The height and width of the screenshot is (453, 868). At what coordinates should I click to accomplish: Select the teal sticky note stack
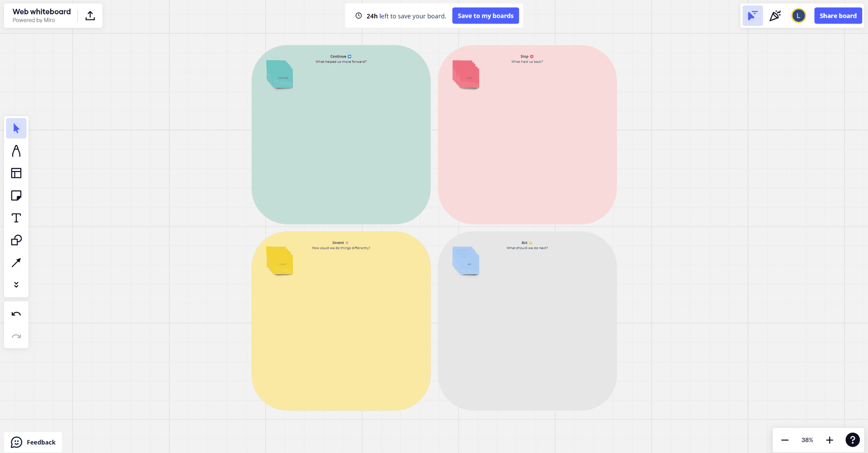pos(279,75)
